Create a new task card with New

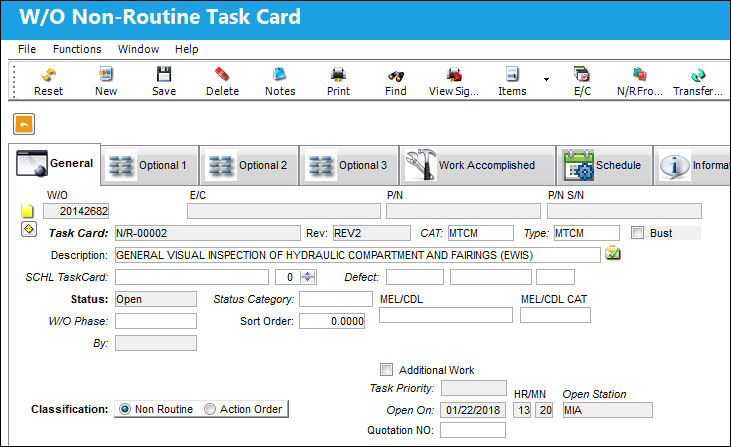106,81
